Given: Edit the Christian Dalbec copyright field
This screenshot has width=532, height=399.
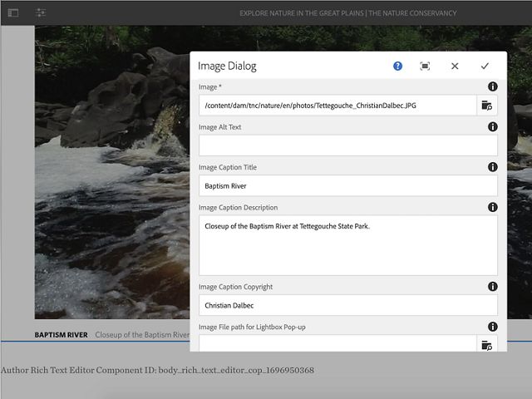Looking at the screenshot, I should (347, 305).
